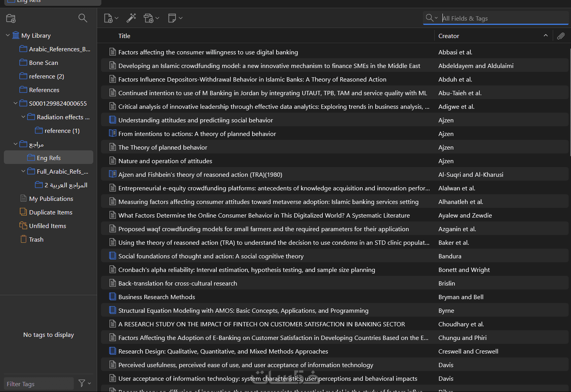Screen dimensions: 571x392
Task: Select 'User acceptance of information technology' item
Action: tap(335, 378)
